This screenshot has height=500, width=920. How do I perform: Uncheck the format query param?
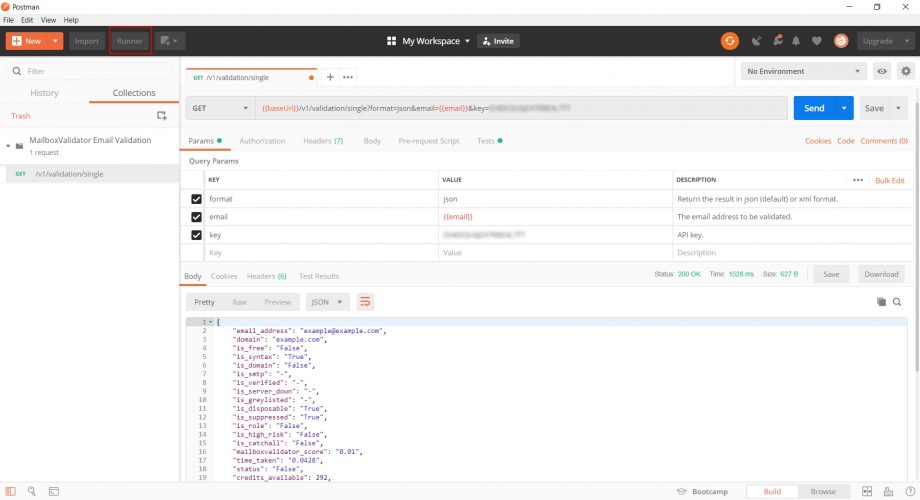[196, 199]
